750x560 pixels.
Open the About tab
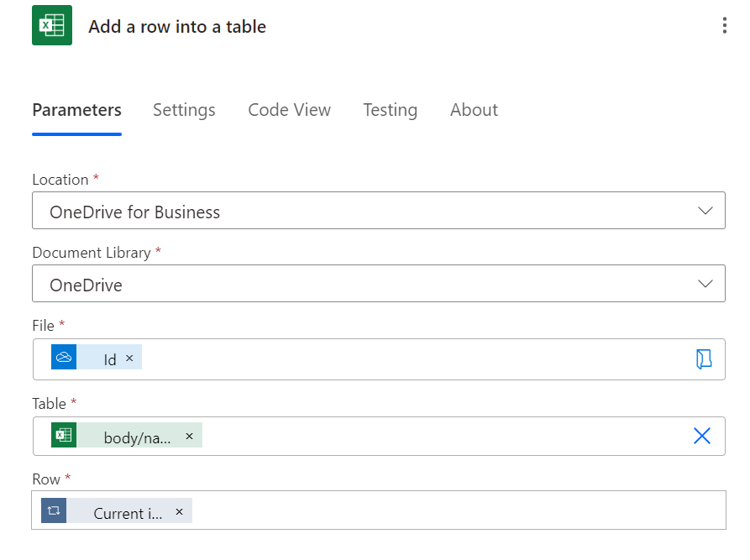point(474,110)
